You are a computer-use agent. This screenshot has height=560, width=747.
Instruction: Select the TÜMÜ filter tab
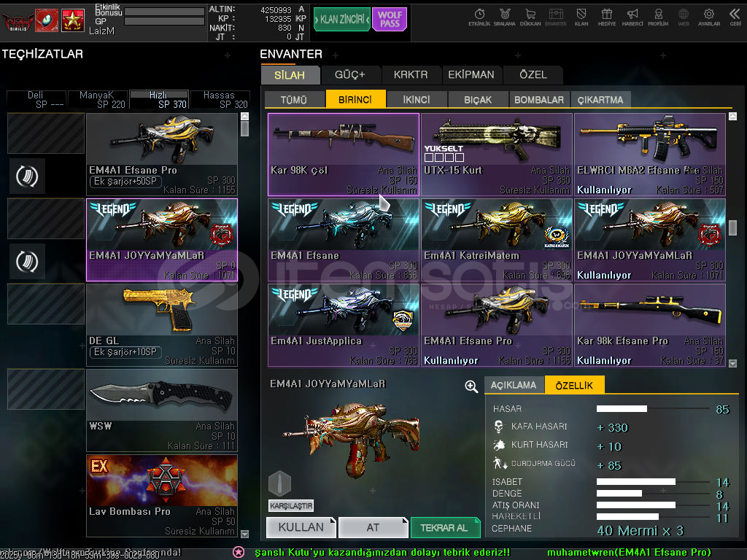click(294, 99)
